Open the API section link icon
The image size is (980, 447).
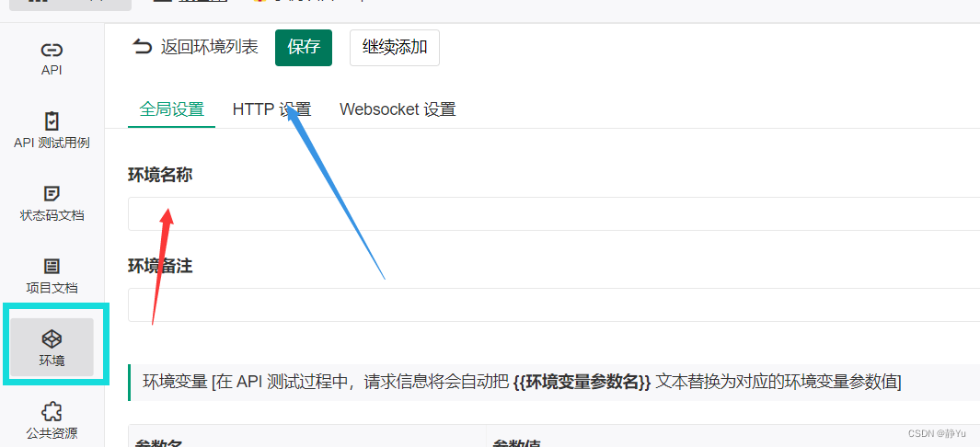tap(52, 50)
